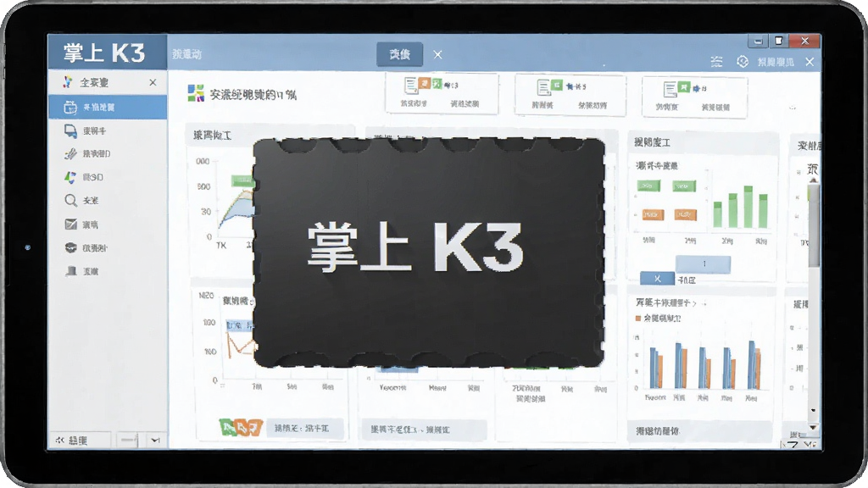Click the bottommost scrollbar down arrow

click(x=813, y=427)
